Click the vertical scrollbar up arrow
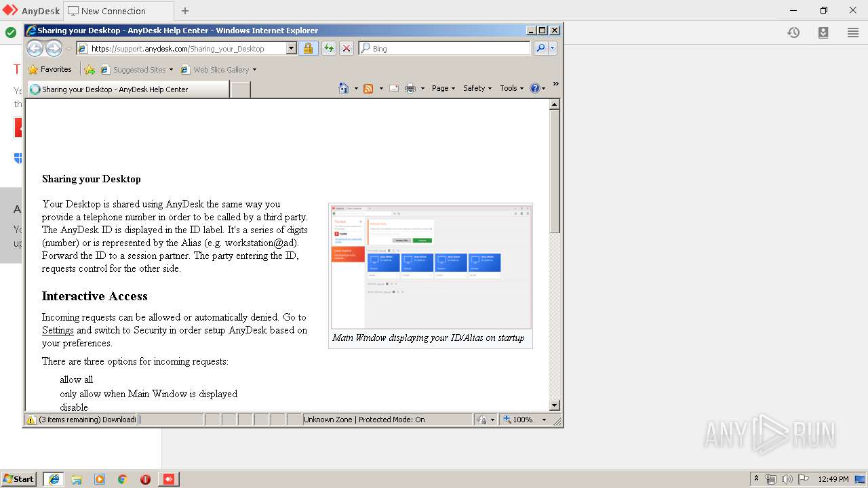This screenshot has width=868, height=488. coord(555,104)
